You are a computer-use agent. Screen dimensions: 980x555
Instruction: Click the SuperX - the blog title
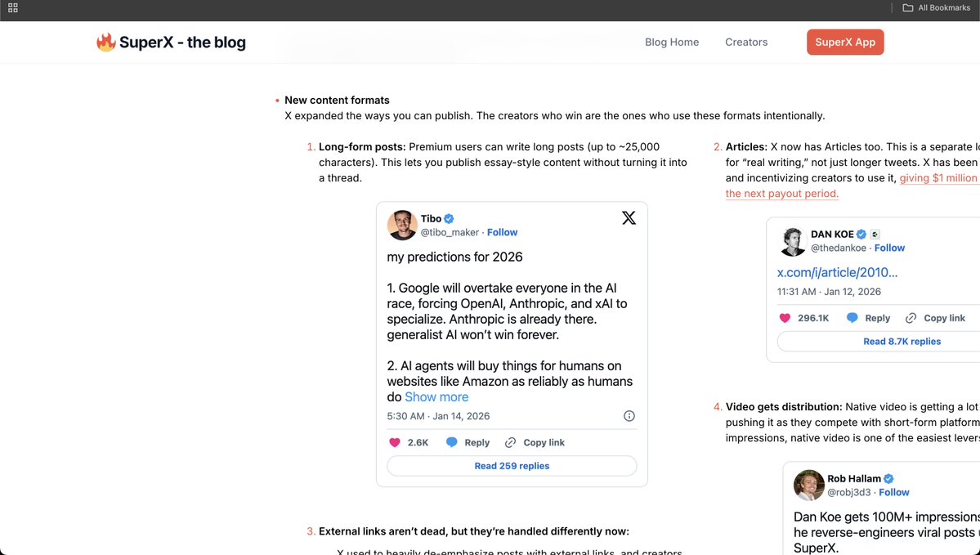(x=182, y=43)
